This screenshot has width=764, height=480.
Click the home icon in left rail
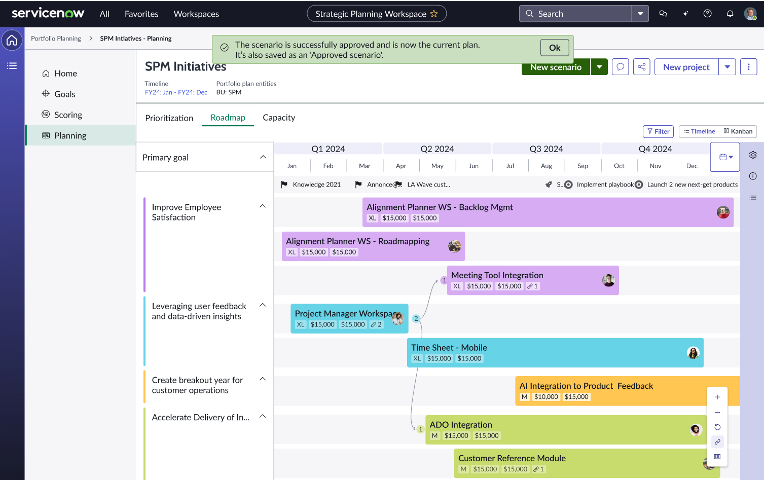click(12, 41)
